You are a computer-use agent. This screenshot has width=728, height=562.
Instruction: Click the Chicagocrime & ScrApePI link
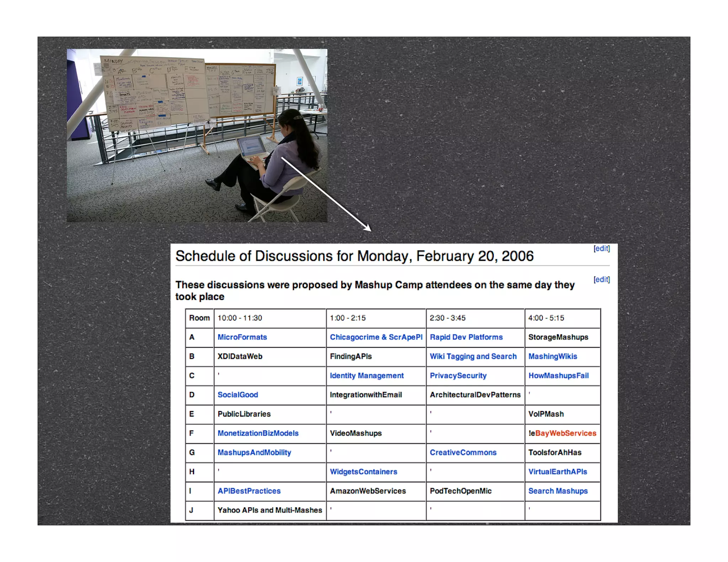point(376,337)
